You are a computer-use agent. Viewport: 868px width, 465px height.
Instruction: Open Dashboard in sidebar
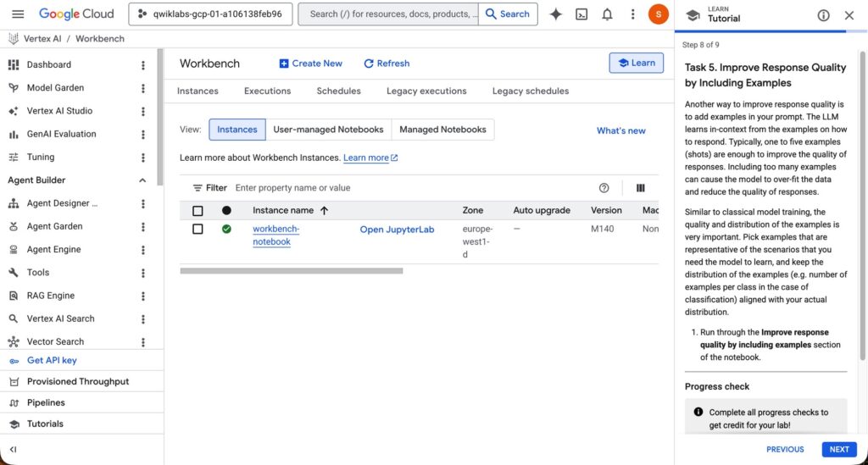click(48, 64)
